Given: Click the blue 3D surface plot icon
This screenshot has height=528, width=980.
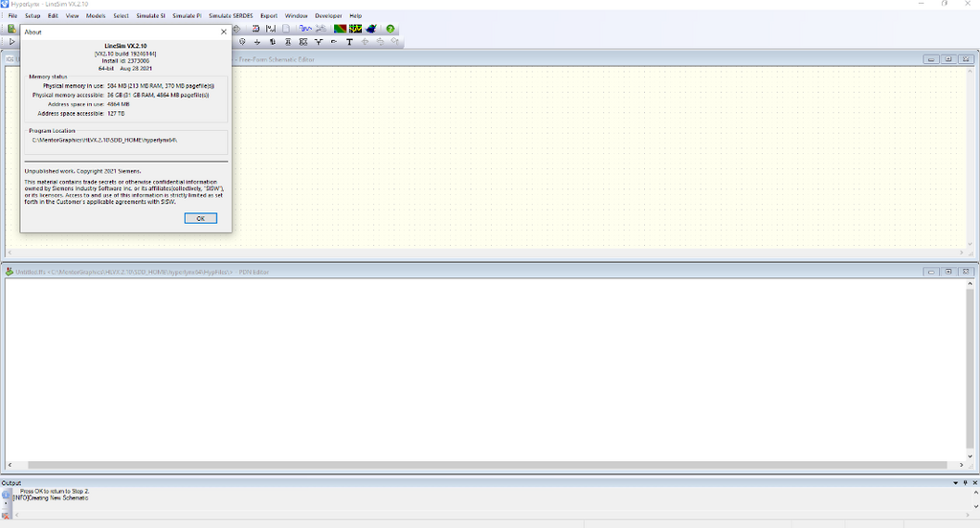Looking at the screenshot, I should coord(371,29).
